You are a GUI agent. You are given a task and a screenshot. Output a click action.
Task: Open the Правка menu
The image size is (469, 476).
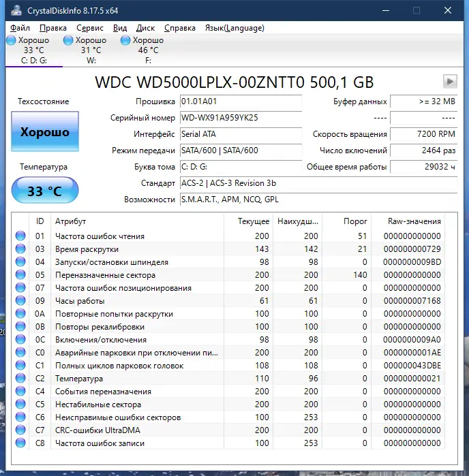pyautogui.click(x=53, y=28)
